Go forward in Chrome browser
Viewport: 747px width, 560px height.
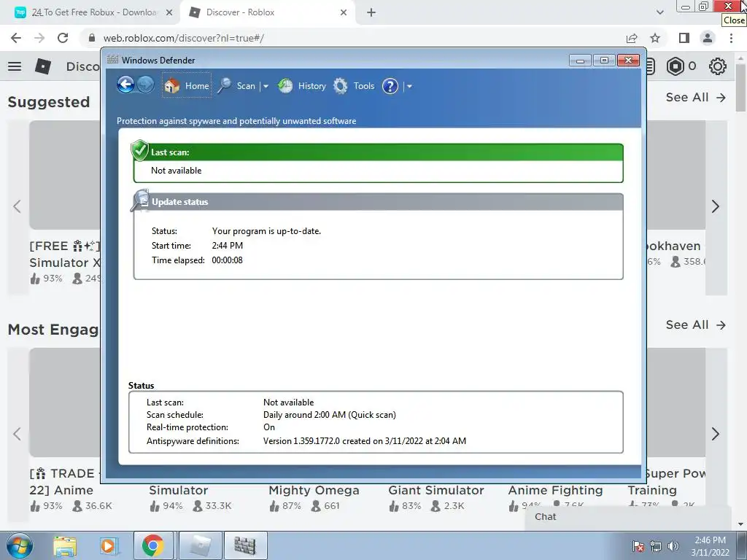click(39, 38)
